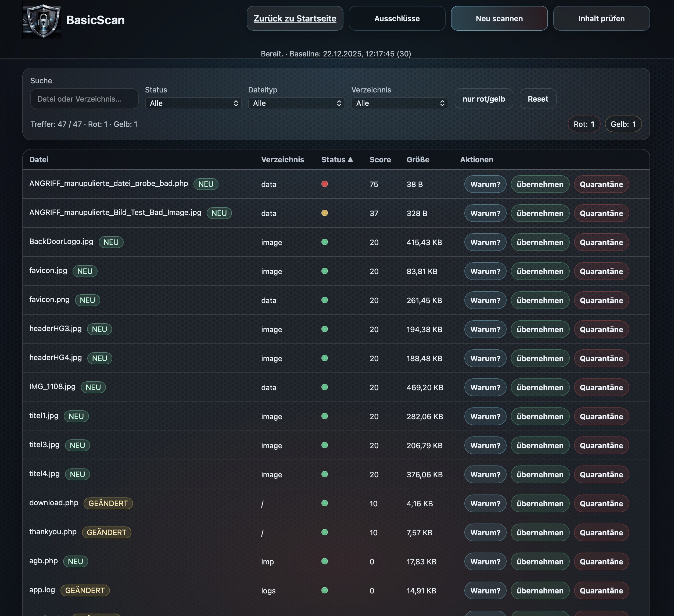The height and width of the screenshot is (616, 674).
Task: Toggle the Rot: 1 counter pill
Action: [584, 124]
